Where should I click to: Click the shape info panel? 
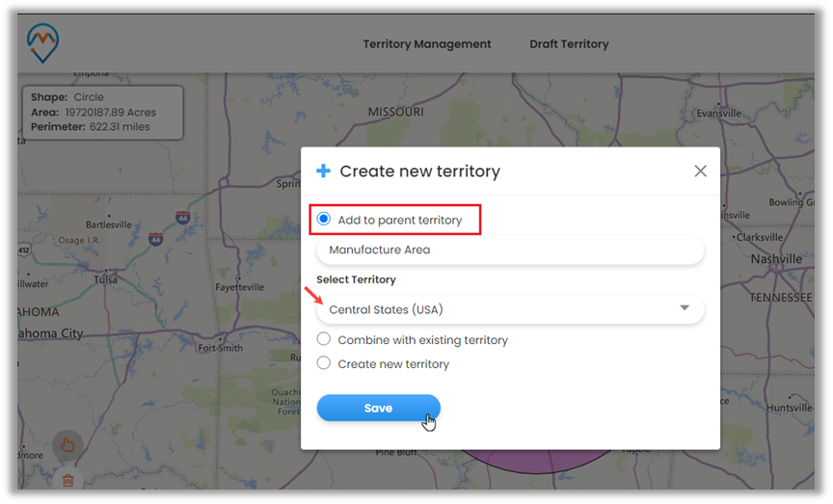[102, 112]
